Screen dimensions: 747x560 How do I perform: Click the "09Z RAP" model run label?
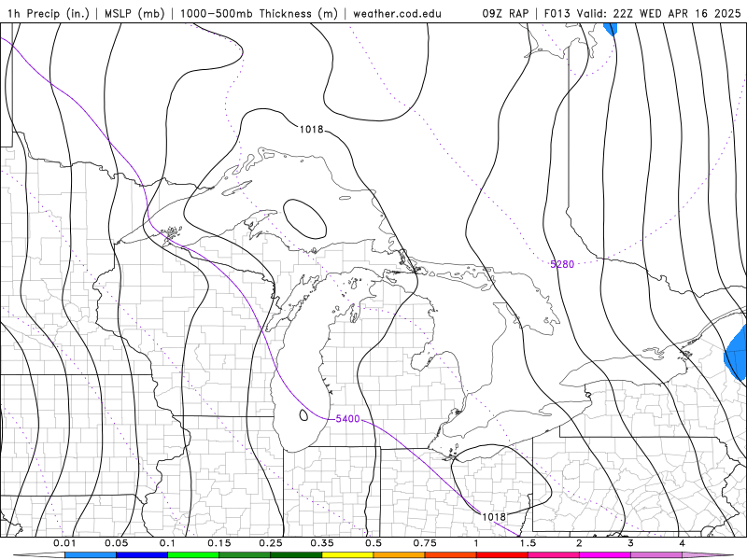(x=505, y=13)
